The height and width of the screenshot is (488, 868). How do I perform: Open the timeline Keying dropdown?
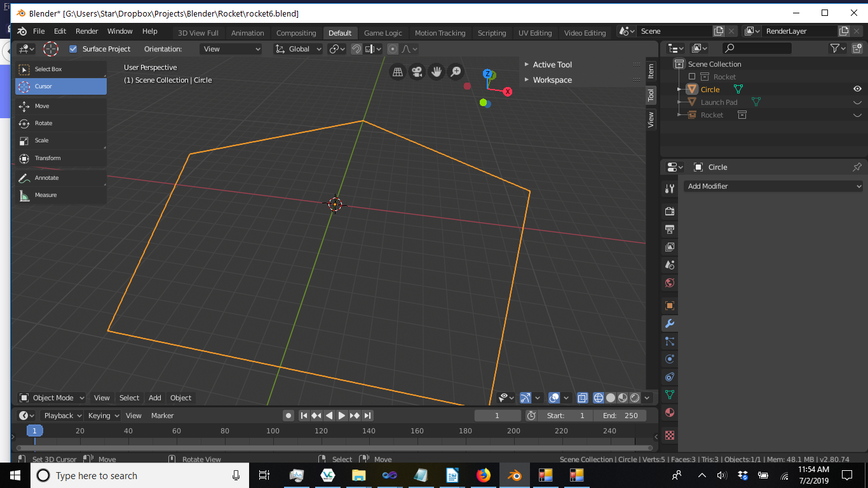coord(103,416)
